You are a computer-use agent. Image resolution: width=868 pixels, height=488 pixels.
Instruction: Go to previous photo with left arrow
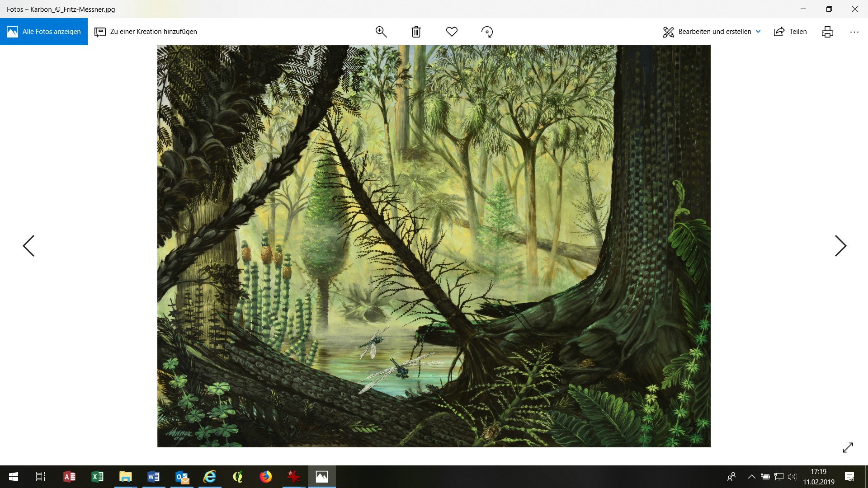[28, 246]
